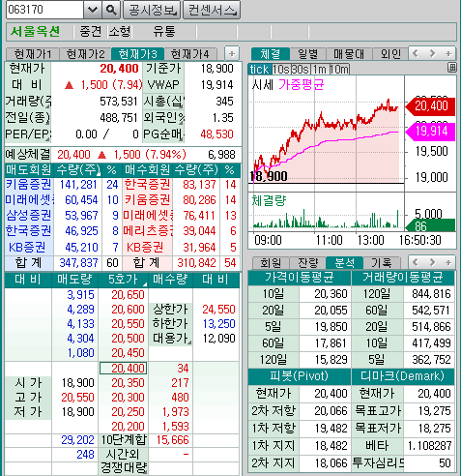Select the 1m chart interval
This screenshot has height=476, width=461.
pos(320,69)
